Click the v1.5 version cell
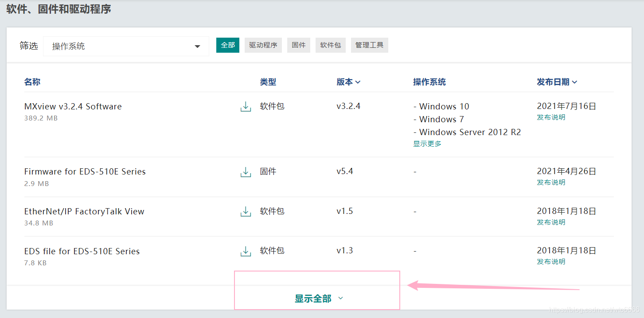The width and height of the screenshot is (644, 318). (x=345, y=211)
